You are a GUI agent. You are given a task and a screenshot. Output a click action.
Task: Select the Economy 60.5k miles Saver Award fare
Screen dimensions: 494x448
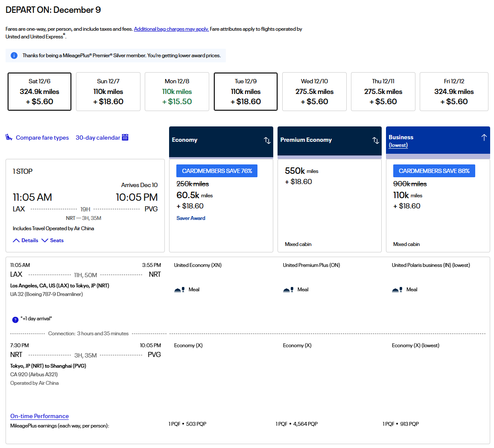pyautogui.click(x=221, y=205)
